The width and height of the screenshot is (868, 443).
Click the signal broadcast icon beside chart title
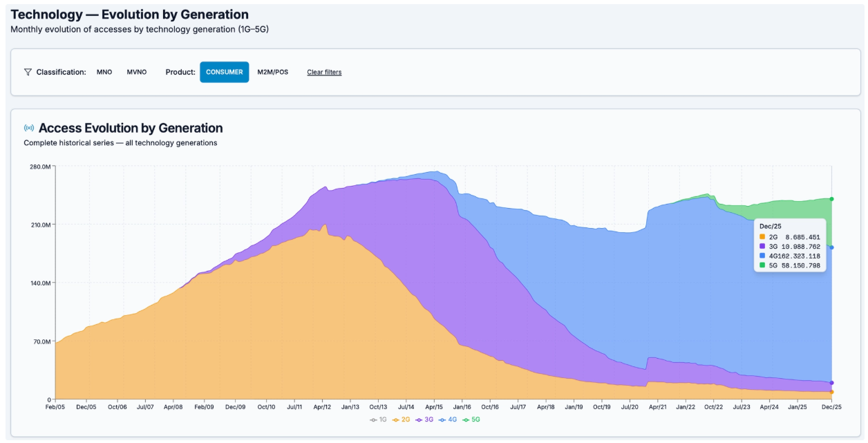coord(29,129)
